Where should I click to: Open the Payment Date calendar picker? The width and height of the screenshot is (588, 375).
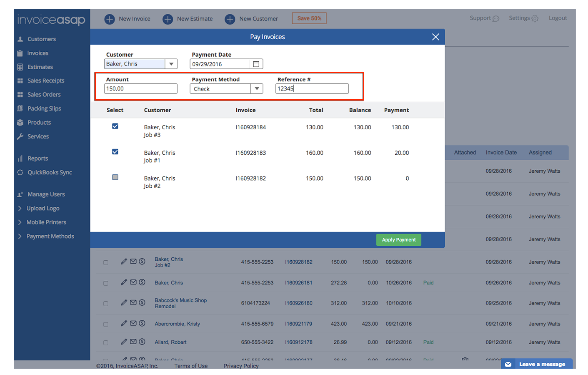[256, 64]
